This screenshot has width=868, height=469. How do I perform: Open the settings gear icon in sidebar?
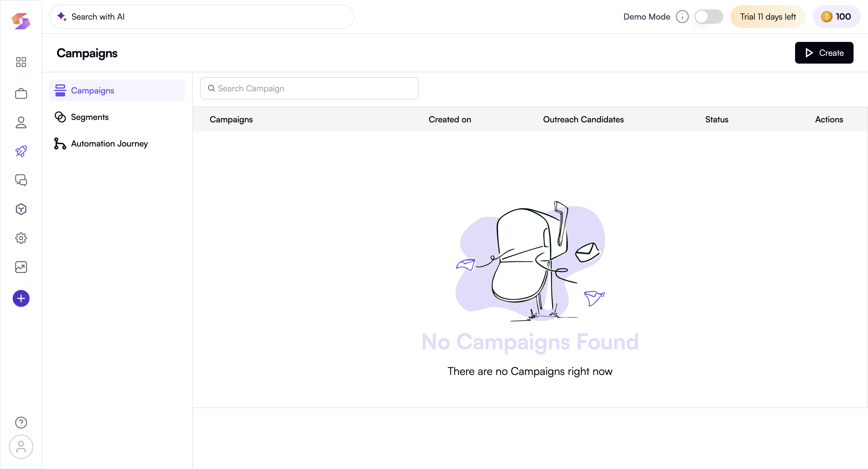21,238
